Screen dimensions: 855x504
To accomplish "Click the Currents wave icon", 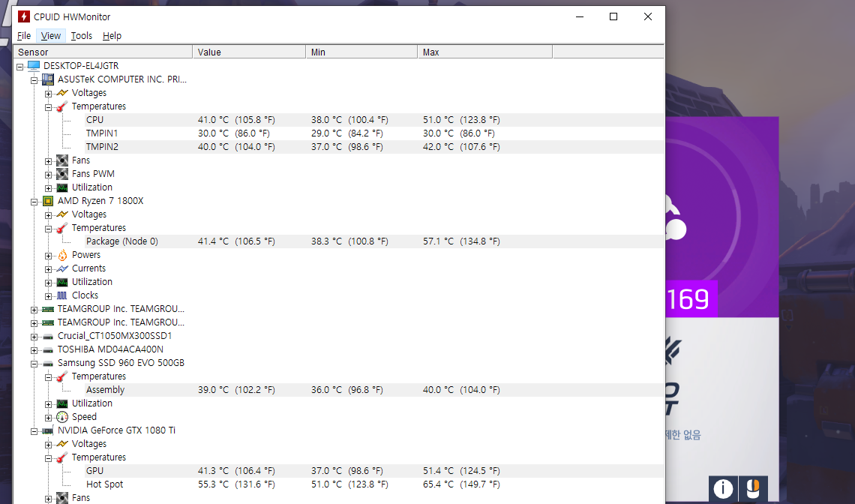I will pos(62,268).
